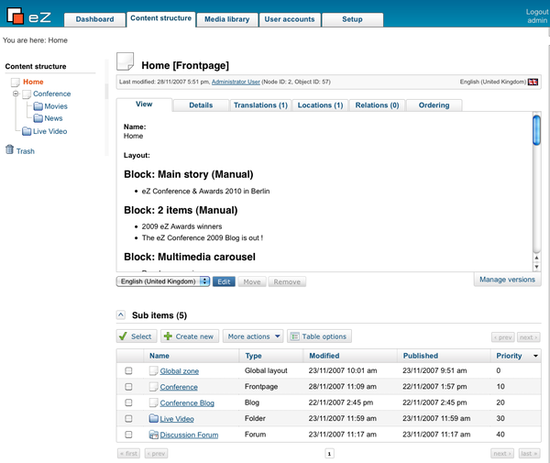Open the Translations (1) tab
550x463 pixels.
coord(261,105)
